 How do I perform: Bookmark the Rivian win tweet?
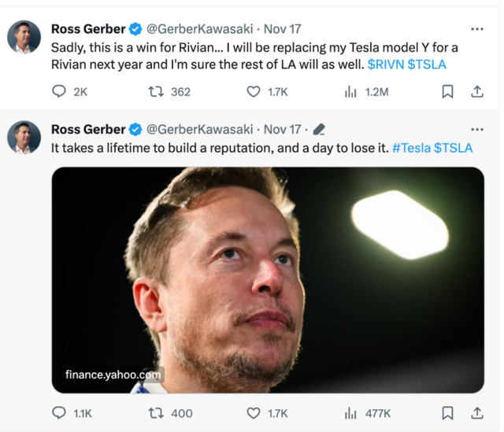[447, 91]
